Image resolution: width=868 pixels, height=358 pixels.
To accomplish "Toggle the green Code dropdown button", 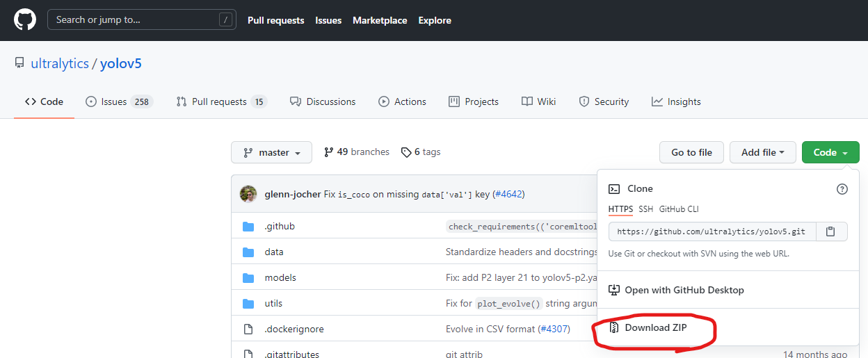I will point(830,152).
